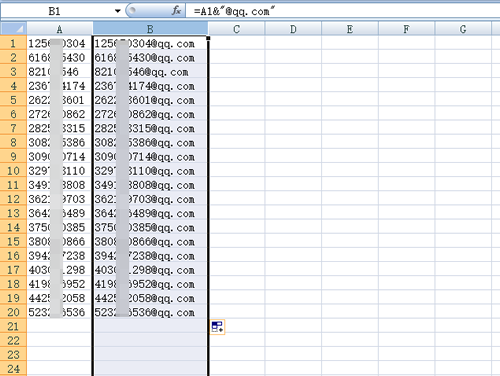Click empty cell C1
The height and width of the screenshot is (376, 500).
coord(237,43)
